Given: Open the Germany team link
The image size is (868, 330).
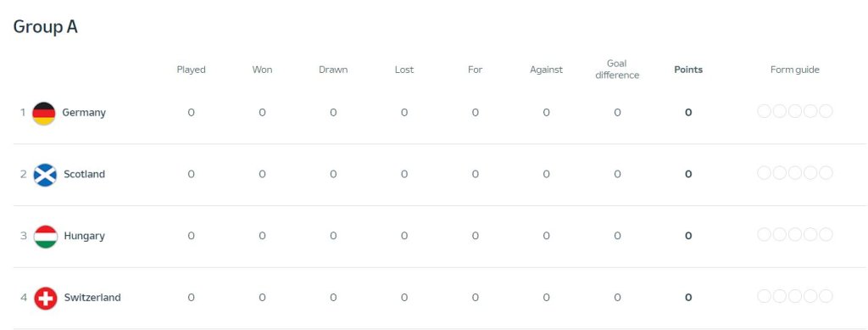Looking at the screenshot, I should pyautogui.click(x=84, y=112).
